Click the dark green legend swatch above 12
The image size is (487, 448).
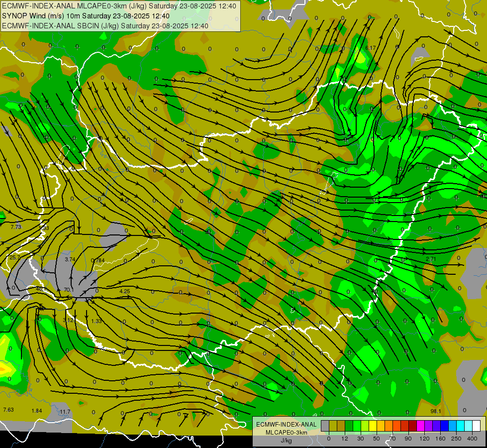pyautogui.click(x=349, y=426)
